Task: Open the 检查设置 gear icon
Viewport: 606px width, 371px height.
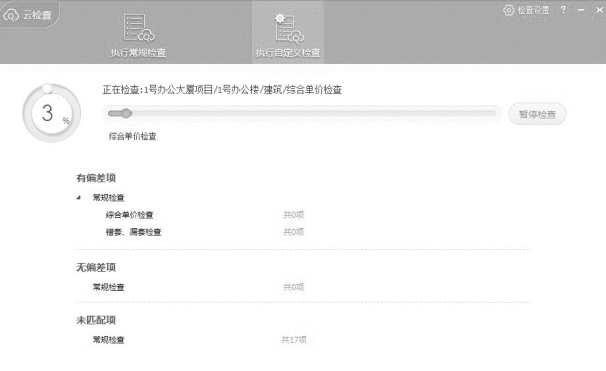Action: pyautogui.click(x=509, y=10)
